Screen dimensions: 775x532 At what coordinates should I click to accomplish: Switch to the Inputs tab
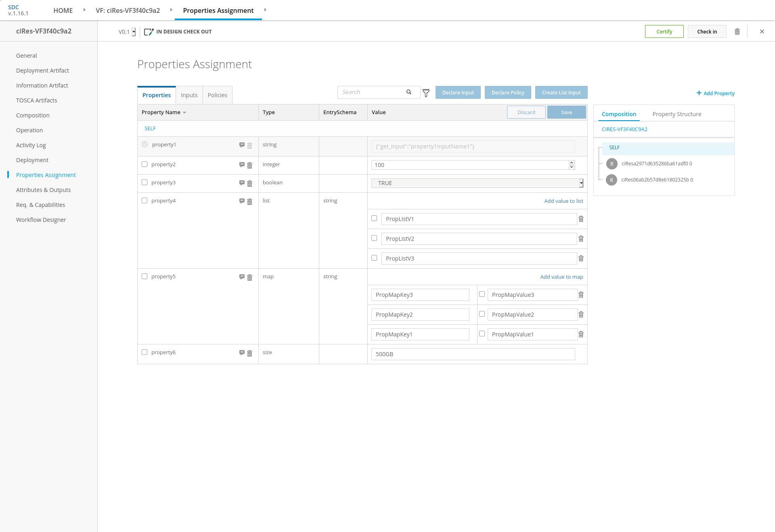click(x=189, y=95)
